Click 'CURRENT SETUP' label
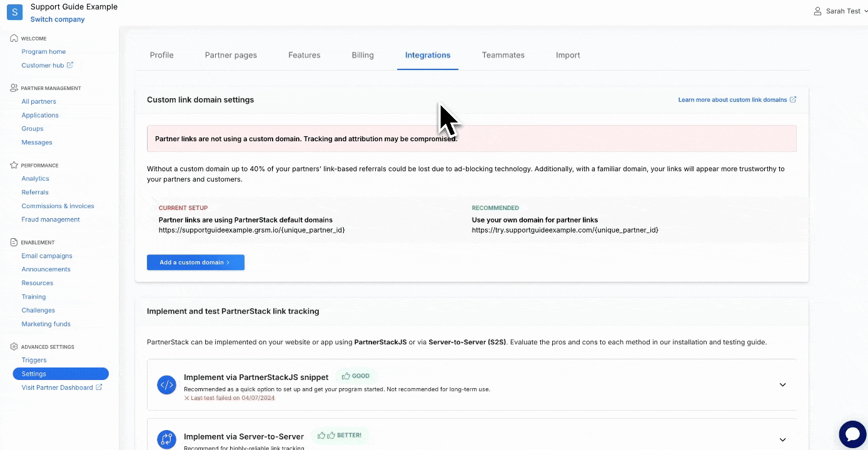 [183, 208]
